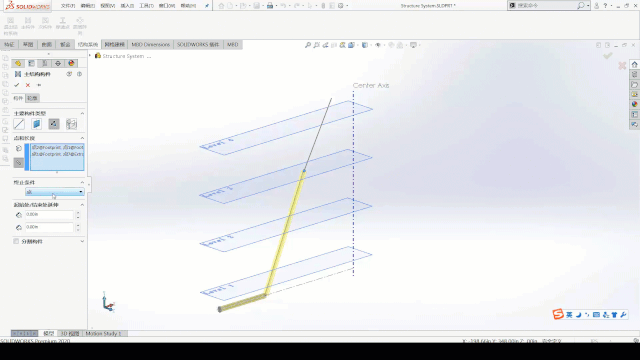Select the reference plane member type icon

[36, 124]
